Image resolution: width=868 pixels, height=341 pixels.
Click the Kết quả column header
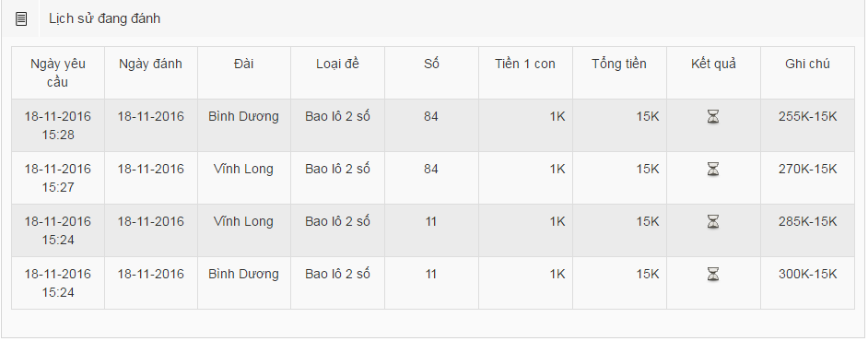tap(713, 73)
